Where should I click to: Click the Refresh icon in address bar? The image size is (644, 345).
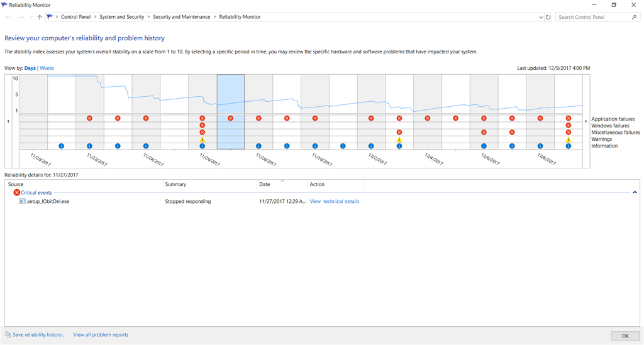point(548,17)
